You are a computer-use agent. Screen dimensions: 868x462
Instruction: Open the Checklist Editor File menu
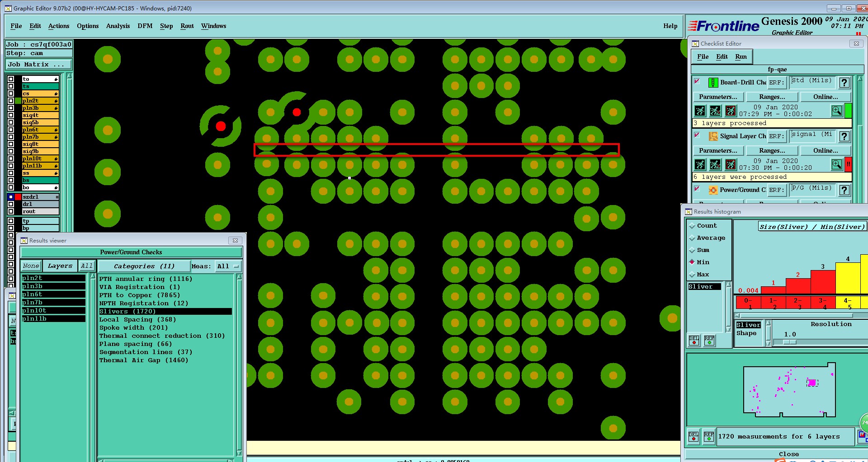pos(703,57)
